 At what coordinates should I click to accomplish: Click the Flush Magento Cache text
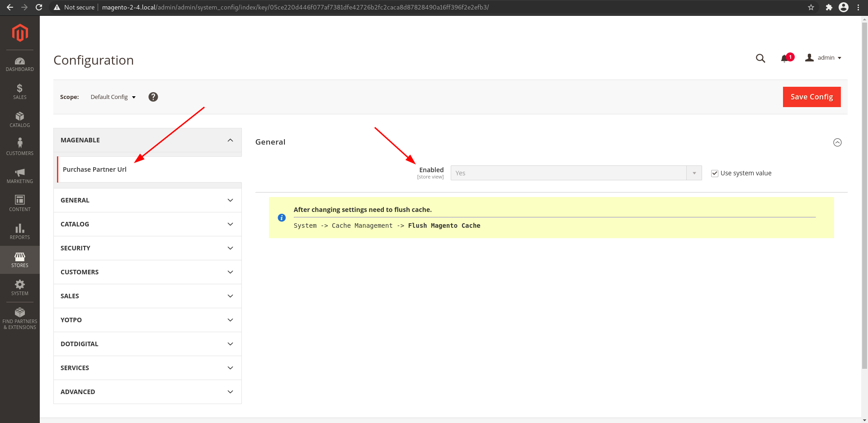[444, 226]
